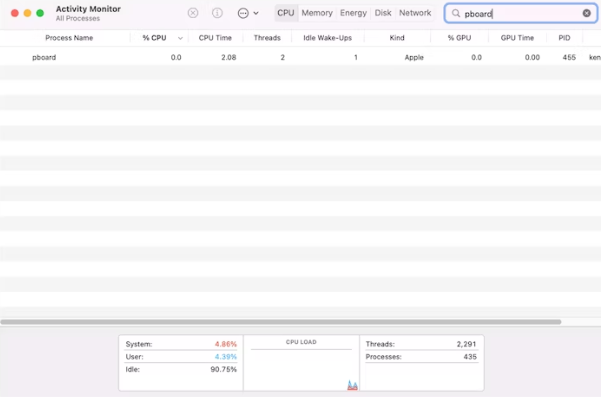Sort by CPU Time column header
The width and height of the screenshot is (601, 397).
[x=215, y=38]
